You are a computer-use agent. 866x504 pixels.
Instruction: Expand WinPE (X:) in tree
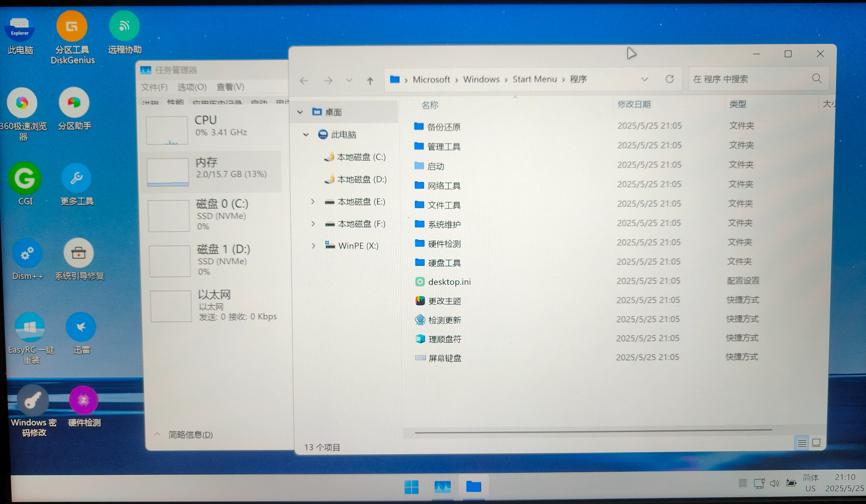313,245
